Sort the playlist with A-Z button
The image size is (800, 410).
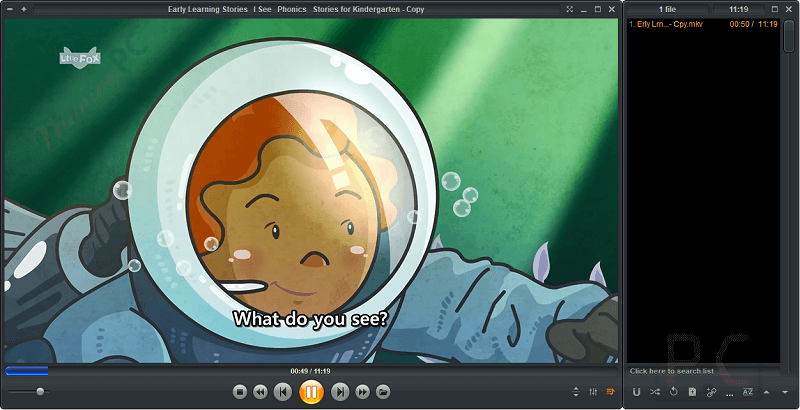747,392
